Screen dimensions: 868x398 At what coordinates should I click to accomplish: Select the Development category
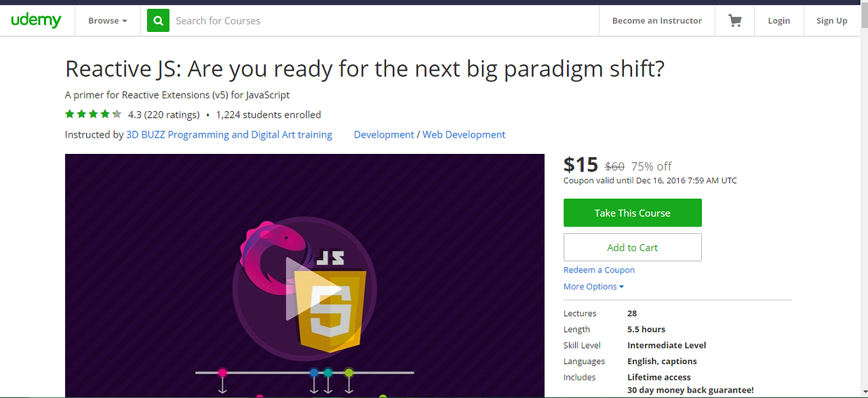384,134
